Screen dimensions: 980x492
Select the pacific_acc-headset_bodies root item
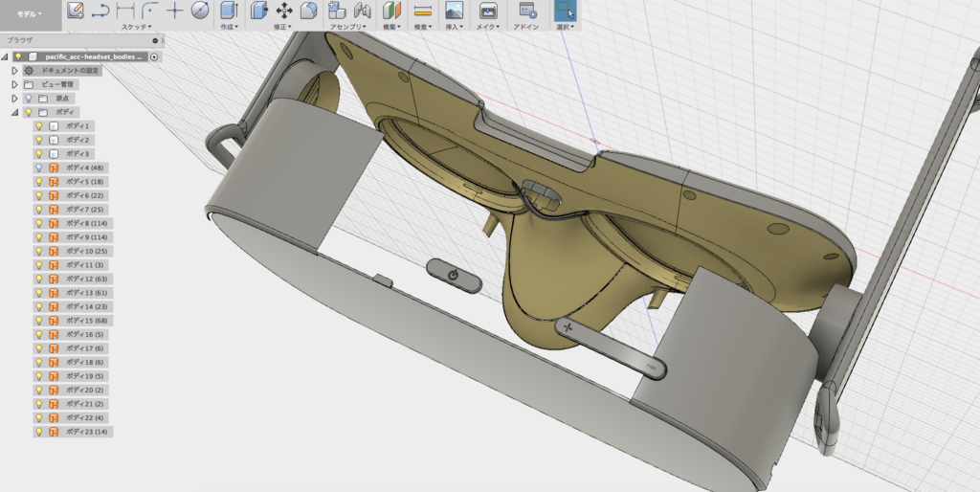(93, 56)
